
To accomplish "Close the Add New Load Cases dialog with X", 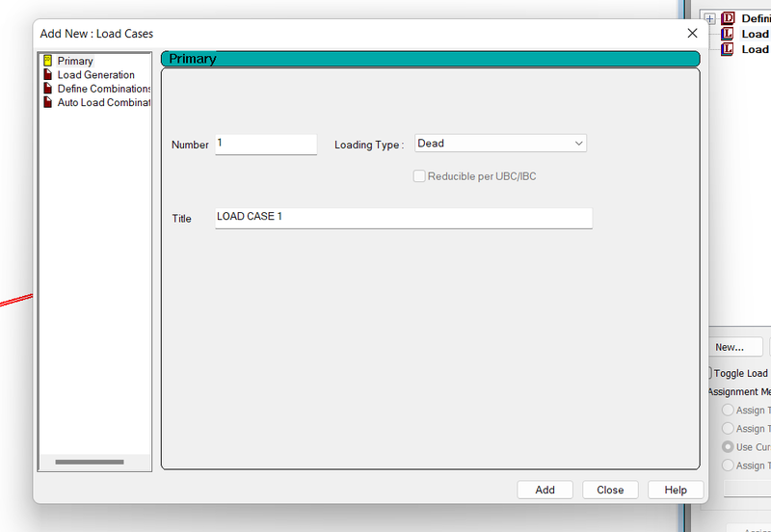I will coord(692,33).
